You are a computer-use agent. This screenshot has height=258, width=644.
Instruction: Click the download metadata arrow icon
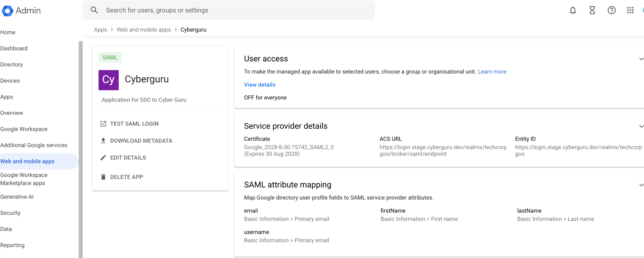[x=103, y=140]
